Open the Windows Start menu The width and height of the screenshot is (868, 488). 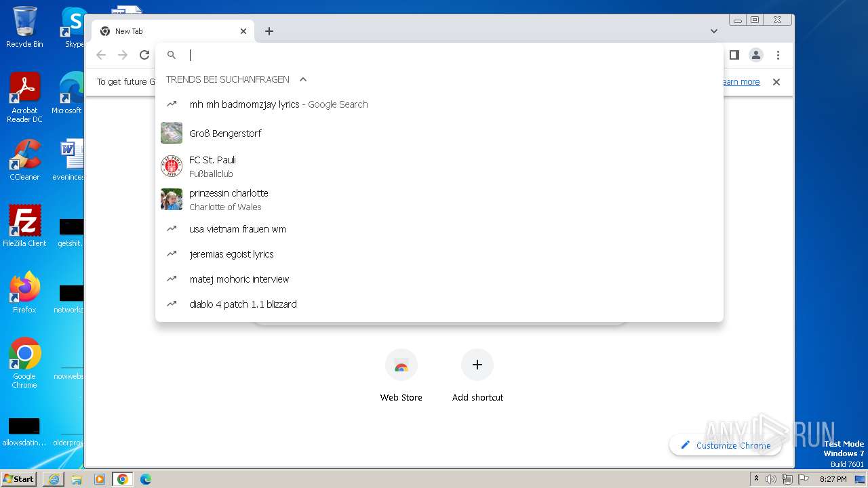[x=19, y=479]
